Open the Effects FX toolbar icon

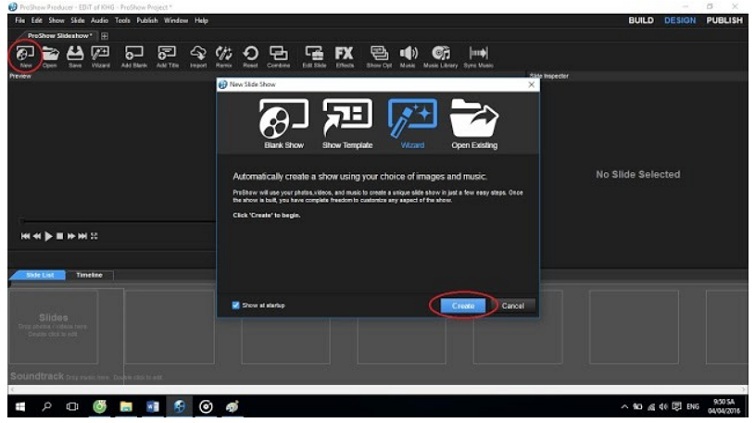click(344, 54)
